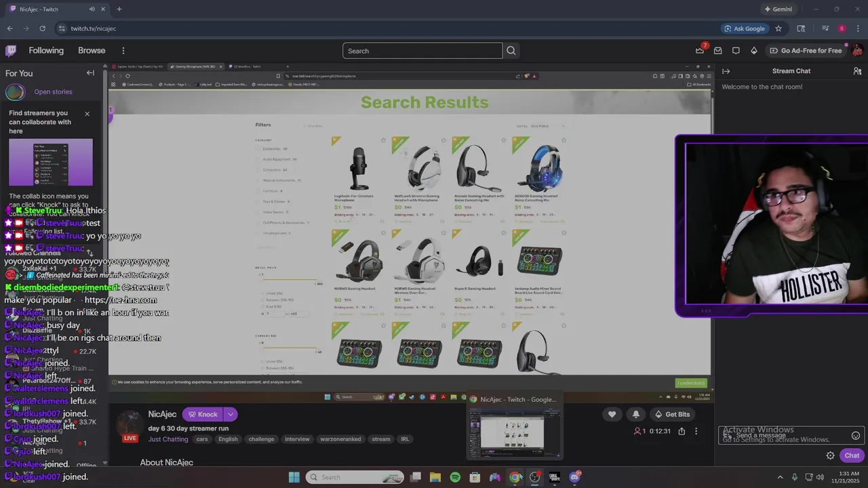Open stream more options beside share
The image size is (868, 488).
[696, 431]
